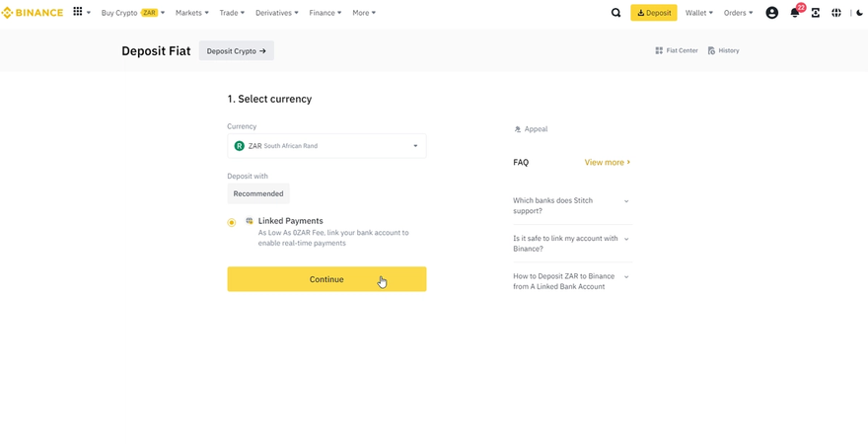The image size is (868, 444).
Task: Open the search magnifier icon
Action: [x=615, y=13]
